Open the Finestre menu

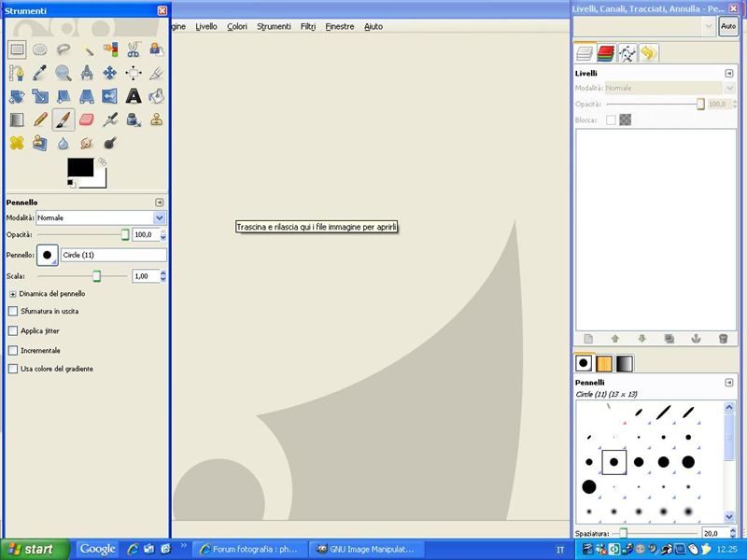340,27
